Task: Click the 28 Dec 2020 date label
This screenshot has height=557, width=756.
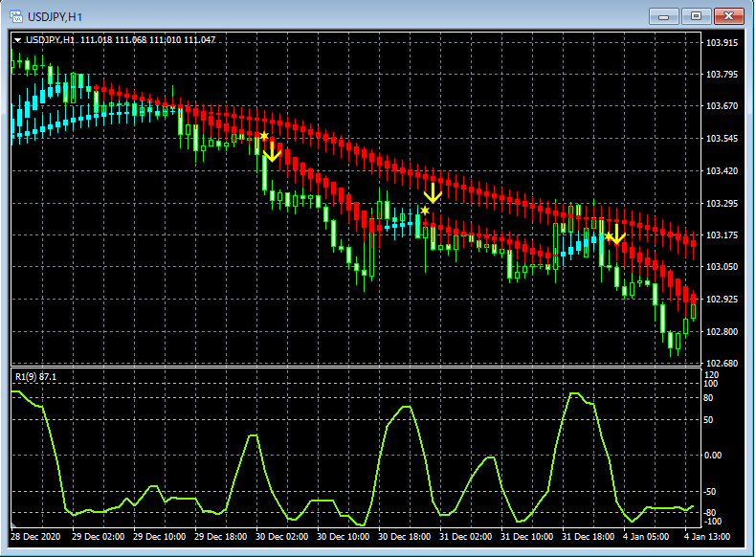Action: [35, 537]
